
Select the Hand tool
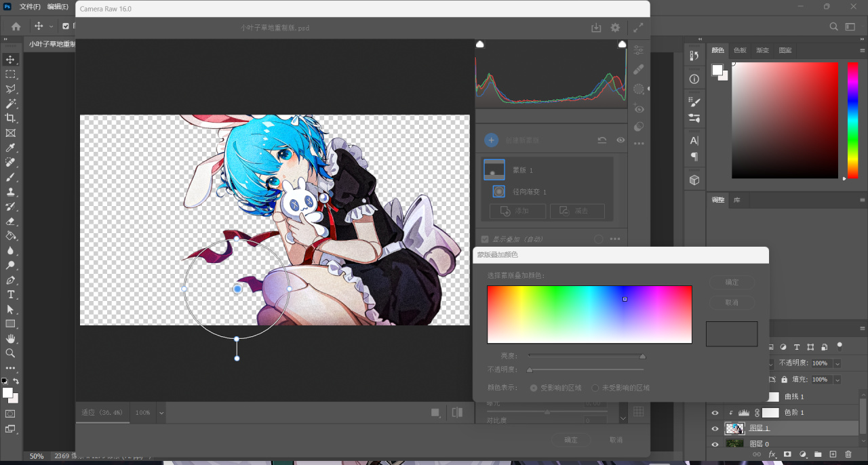tap(11, 338)
